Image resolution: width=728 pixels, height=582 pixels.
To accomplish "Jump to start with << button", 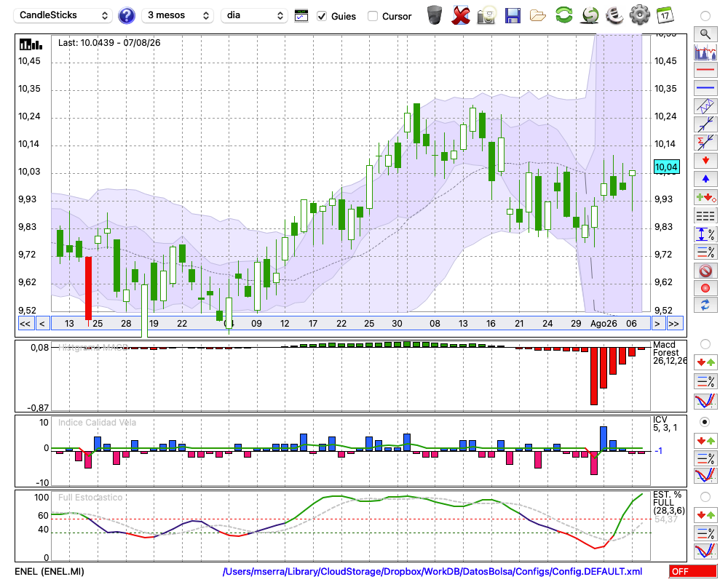I will click(x=25, y=324).
